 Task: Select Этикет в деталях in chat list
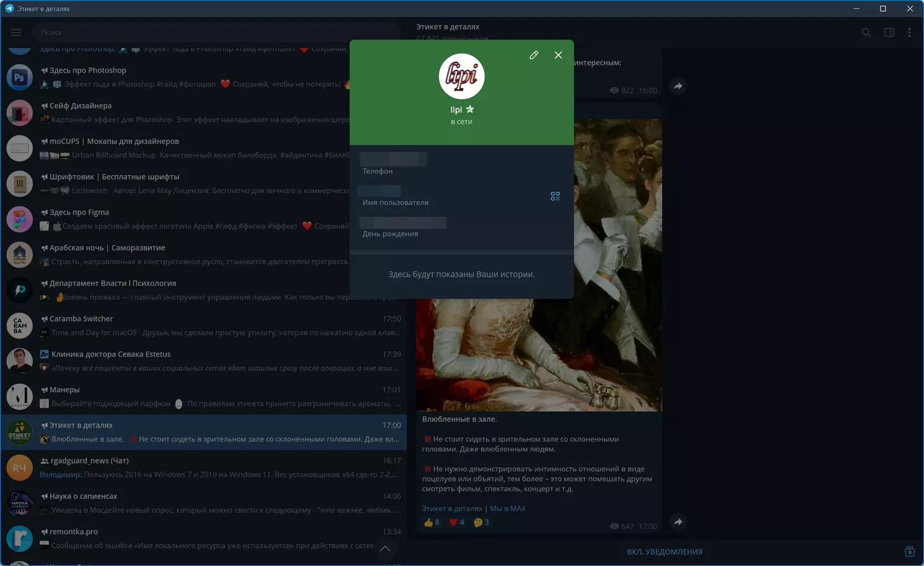coord(204,432)
